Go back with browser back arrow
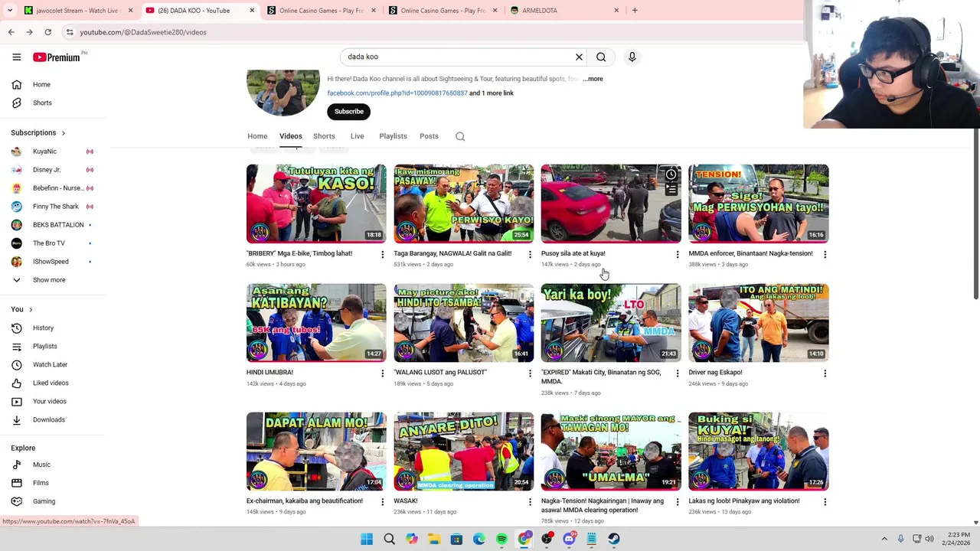The width and height of the screenshot is (980, 551). tap(11, 32)
